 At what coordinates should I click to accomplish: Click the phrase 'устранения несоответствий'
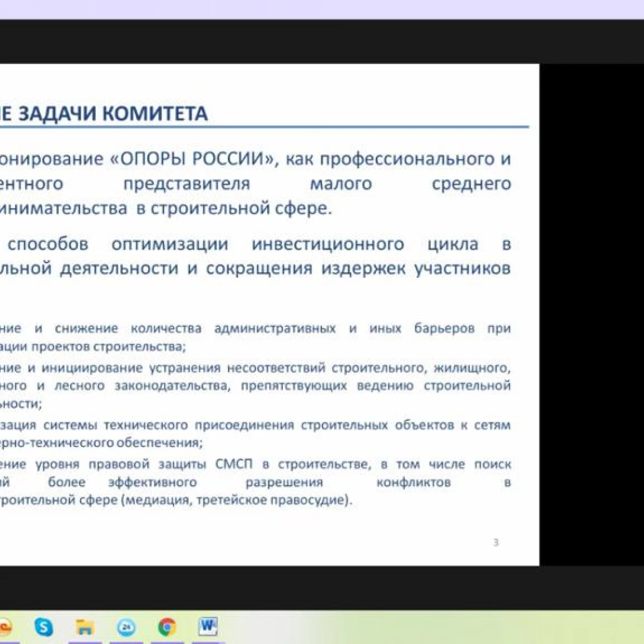coord(237,368)
